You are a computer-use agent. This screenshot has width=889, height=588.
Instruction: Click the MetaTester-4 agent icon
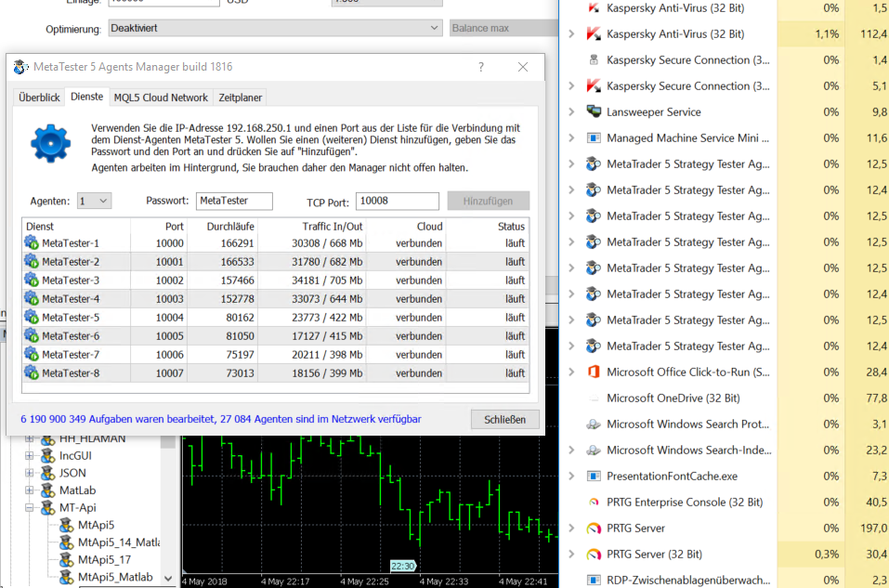coord(32,299)
